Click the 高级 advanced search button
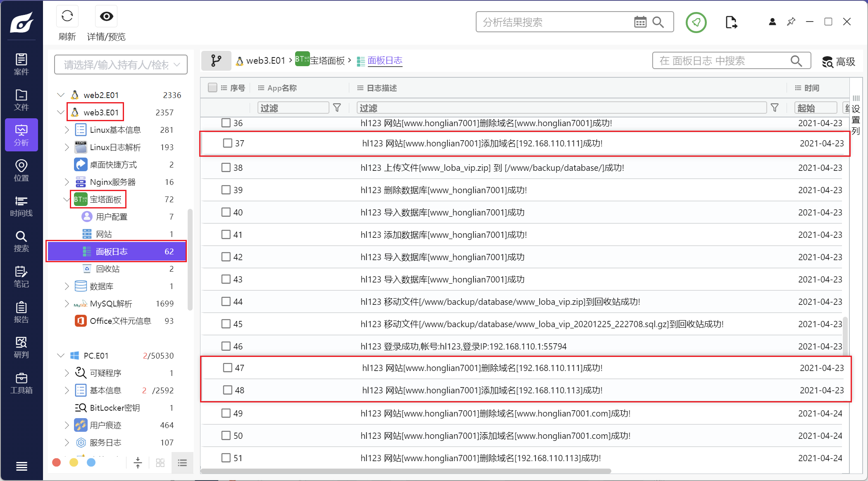Image resolution: width=868 pixels, height=481 pixels. point(838,62)
